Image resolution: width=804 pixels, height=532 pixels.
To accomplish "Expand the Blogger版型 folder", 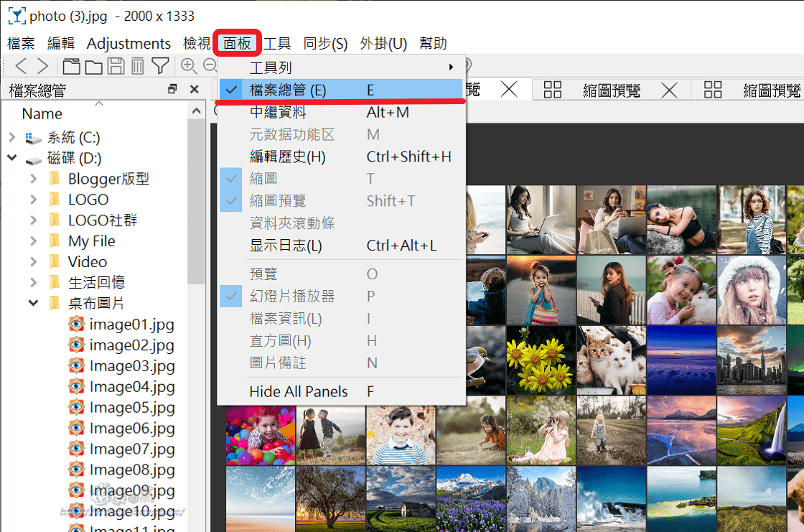I will [x=33, y=179].
